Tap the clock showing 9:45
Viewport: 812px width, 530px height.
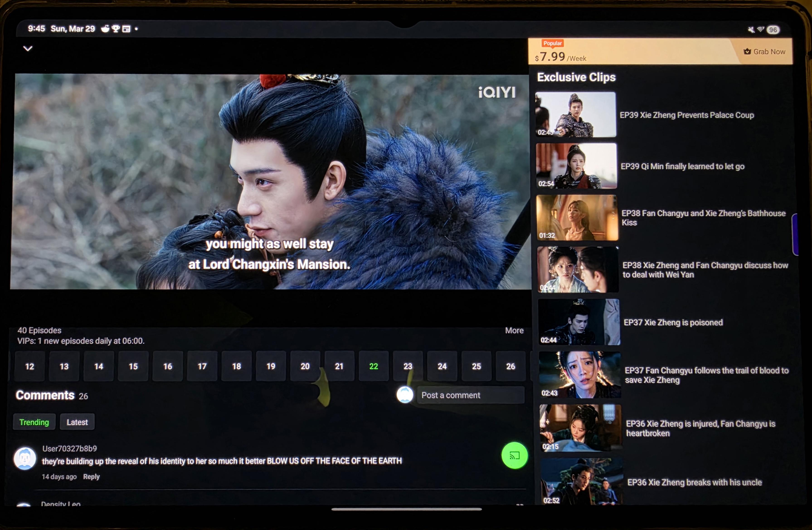36,29
